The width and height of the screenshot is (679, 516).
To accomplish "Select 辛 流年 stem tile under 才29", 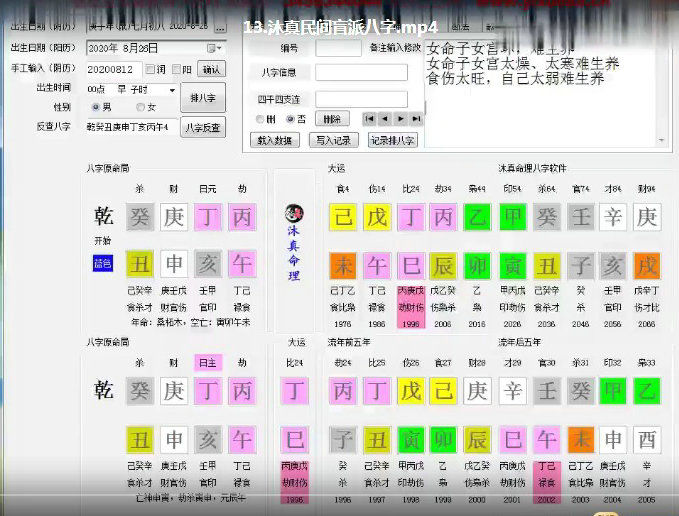I will click(513, 390).
